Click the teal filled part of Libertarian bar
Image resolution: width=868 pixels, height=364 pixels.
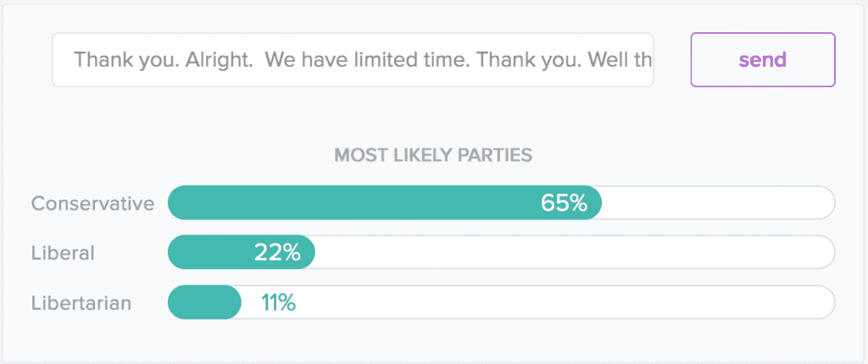[x=203, y=303]
